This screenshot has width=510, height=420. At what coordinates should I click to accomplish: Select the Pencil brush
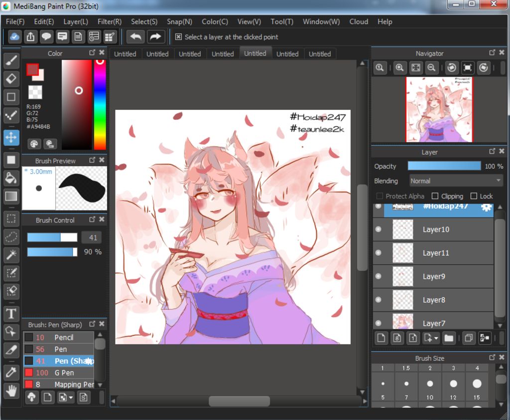59,337
